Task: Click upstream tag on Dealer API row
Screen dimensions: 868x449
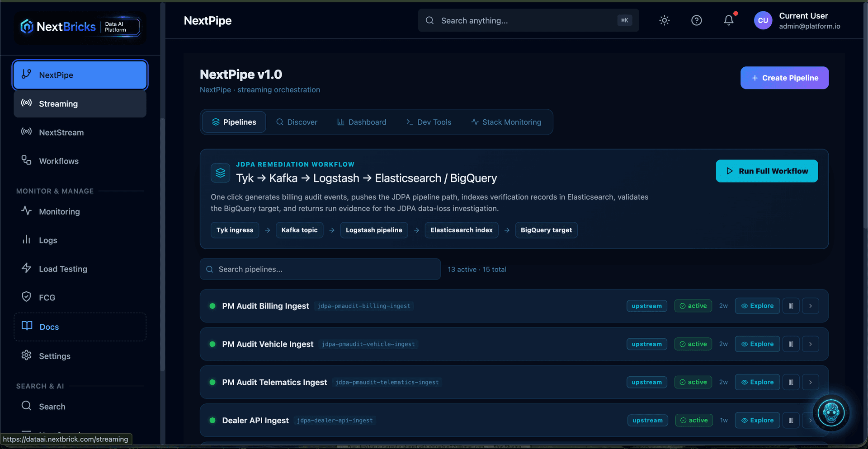Action: click(x=647, y=420)
